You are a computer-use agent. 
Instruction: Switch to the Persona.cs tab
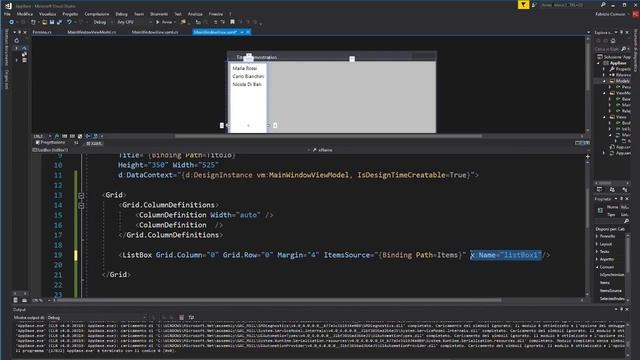tap(42, 32)
